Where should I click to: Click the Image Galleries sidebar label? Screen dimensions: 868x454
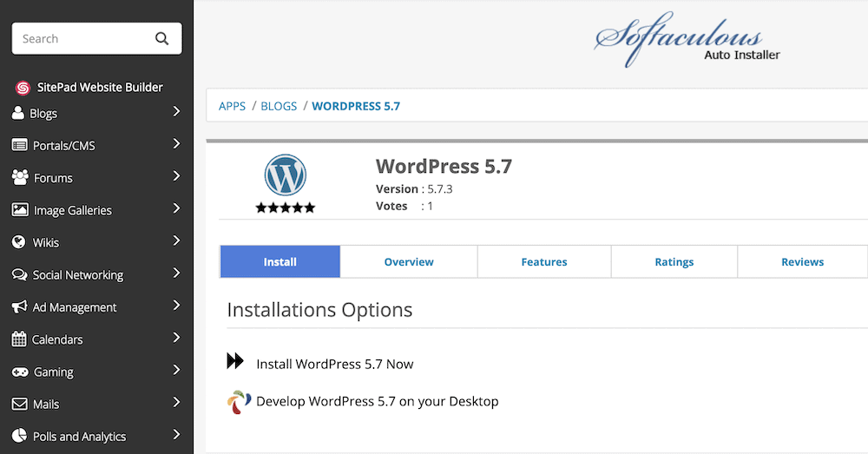[73, 210]
